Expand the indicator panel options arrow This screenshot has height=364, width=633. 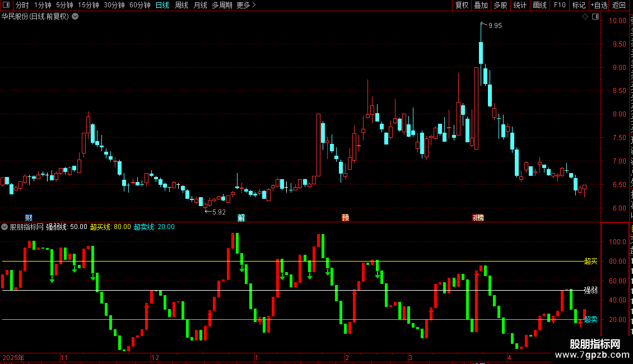[4, 227]
